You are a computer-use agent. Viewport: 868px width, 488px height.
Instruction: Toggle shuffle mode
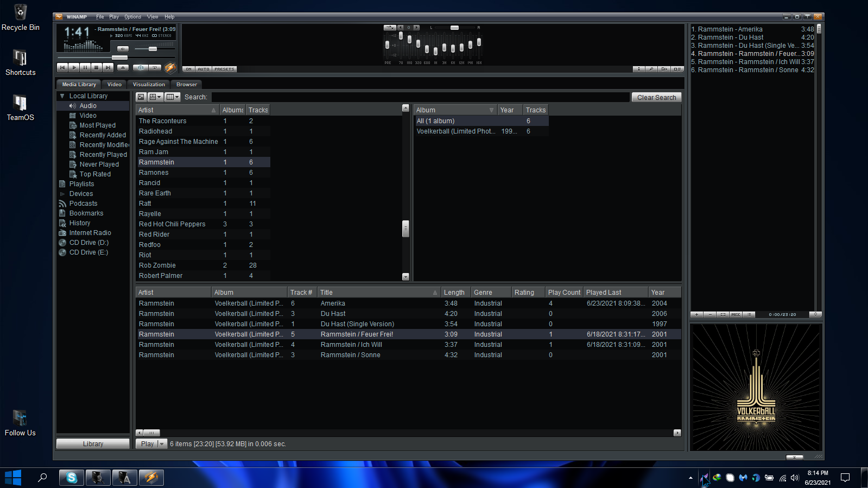(141, 67)
